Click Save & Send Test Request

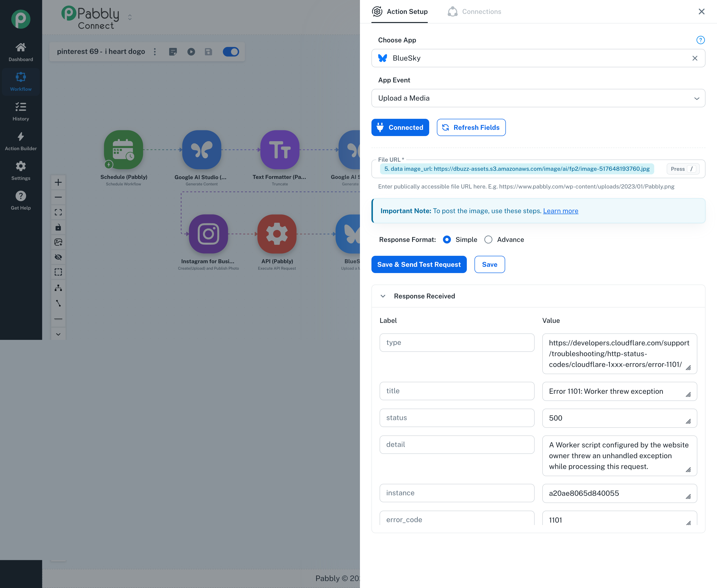pos(419,264)
